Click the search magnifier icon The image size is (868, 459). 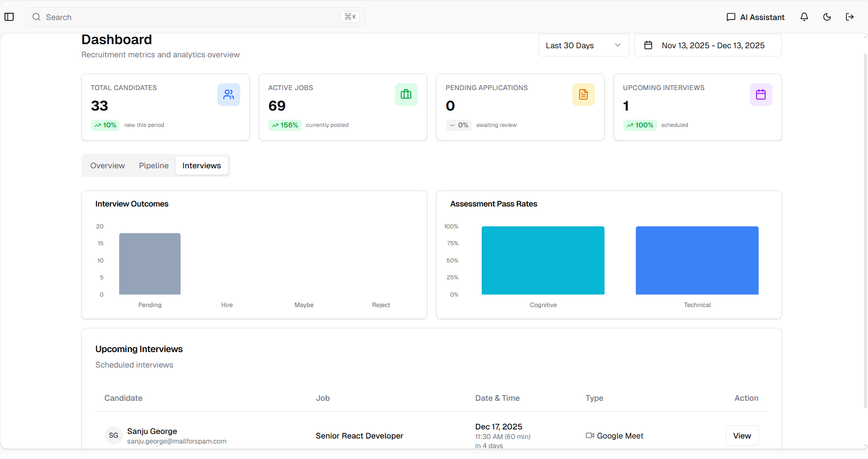click(36, 17)
